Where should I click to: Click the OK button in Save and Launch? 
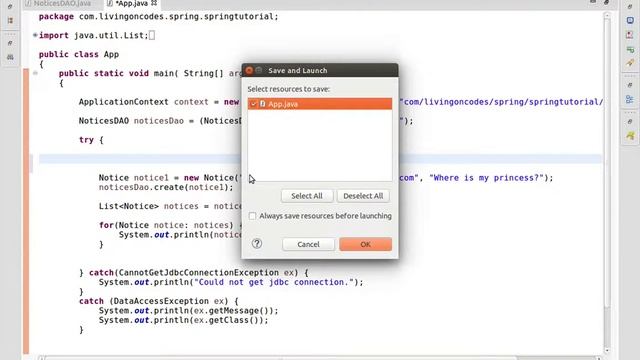365,244
